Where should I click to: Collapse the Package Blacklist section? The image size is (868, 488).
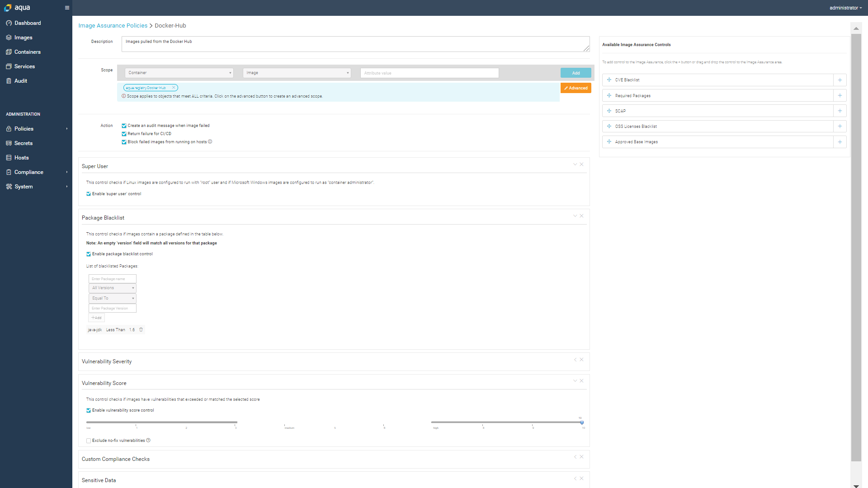click(575, 216)
